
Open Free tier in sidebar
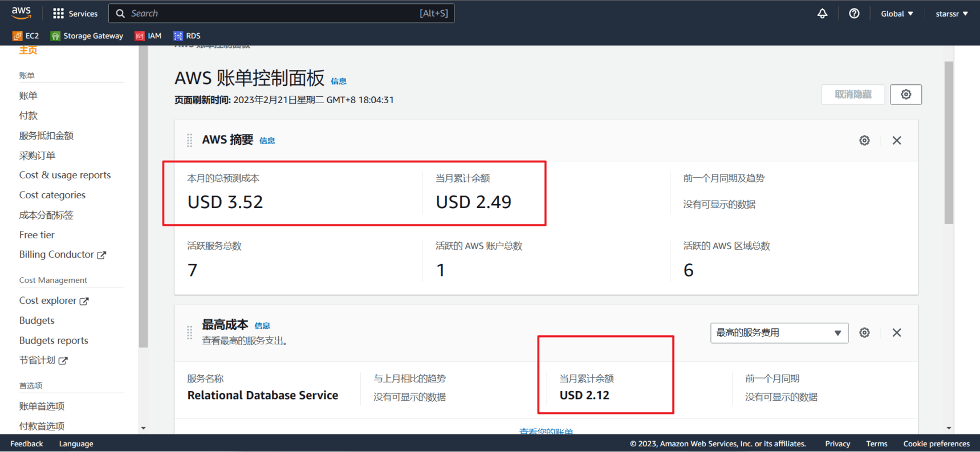coord(36,235)
